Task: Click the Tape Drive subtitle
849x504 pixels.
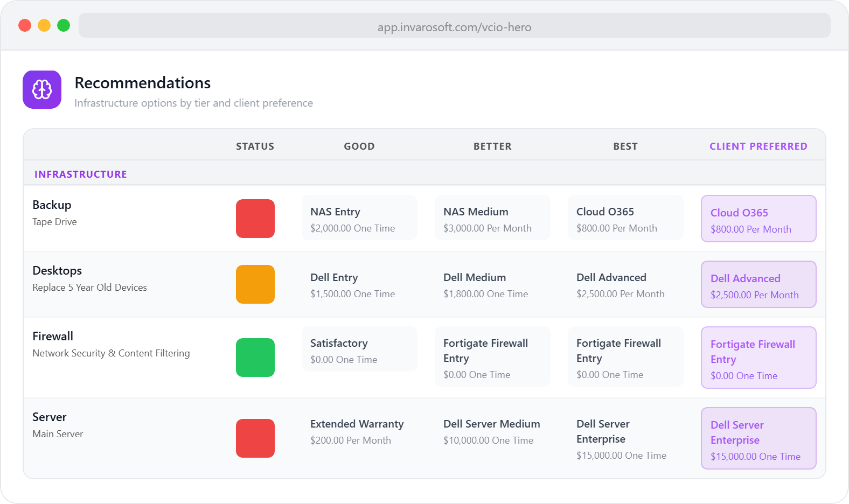Action: pyautogui.click(x=54, y=222)
